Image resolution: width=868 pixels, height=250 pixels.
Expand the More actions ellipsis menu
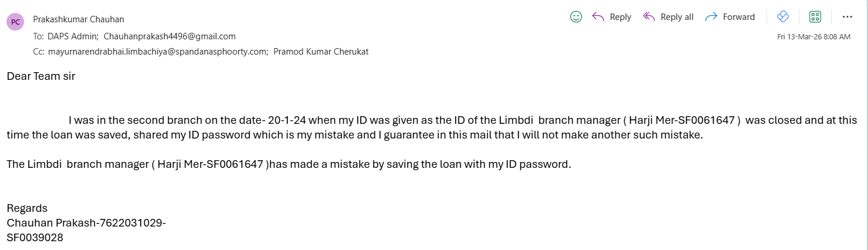tap(847, 17)
